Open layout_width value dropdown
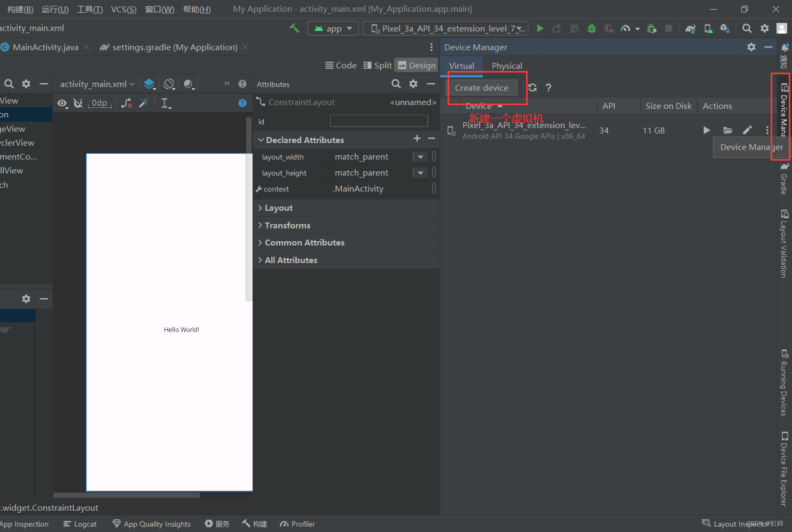 [420, 157]
